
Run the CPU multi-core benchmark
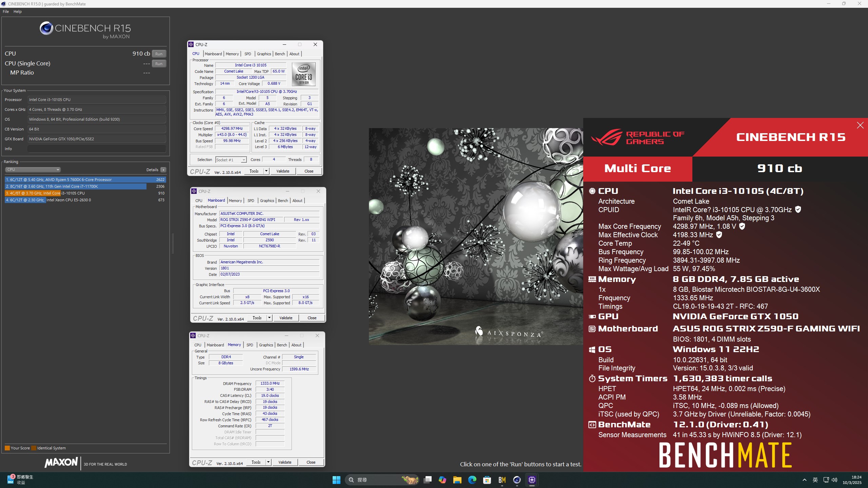pyautogui.click(x=159, y=54)
